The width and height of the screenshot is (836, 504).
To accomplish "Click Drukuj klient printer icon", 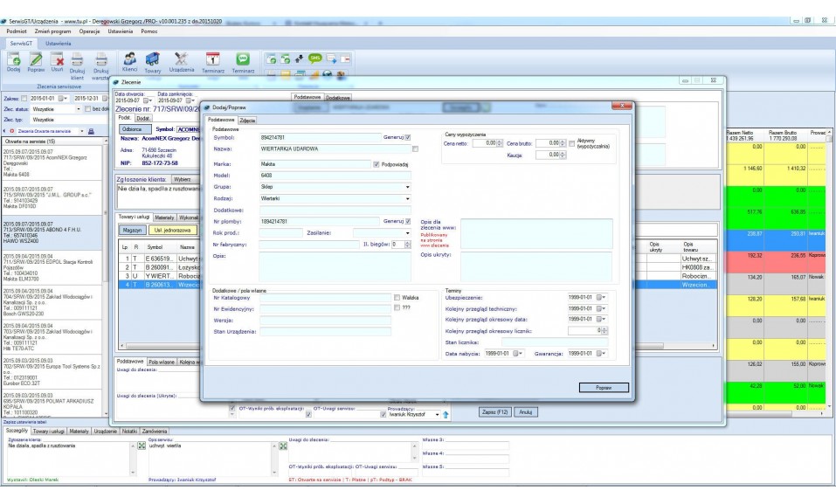I will coord(78,61).
